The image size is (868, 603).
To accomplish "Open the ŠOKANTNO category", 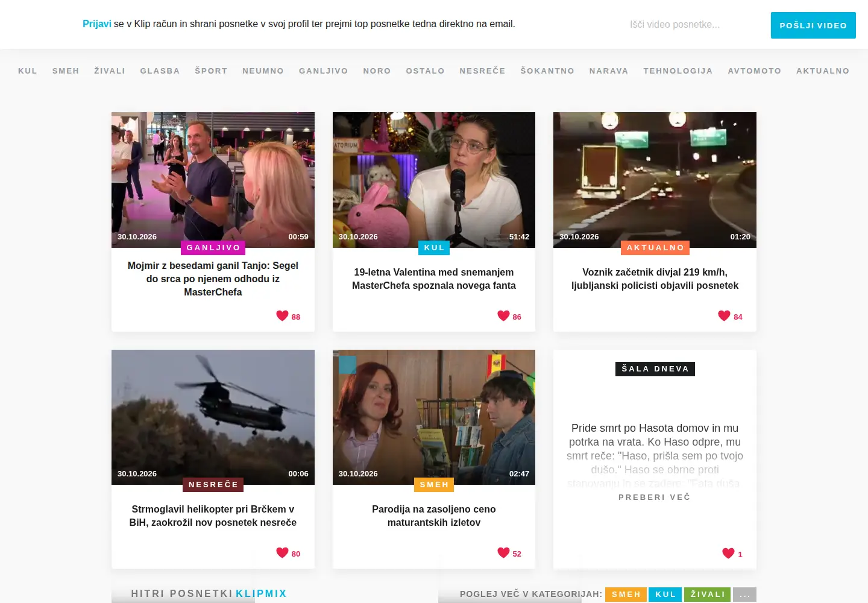I will point(547,71).
